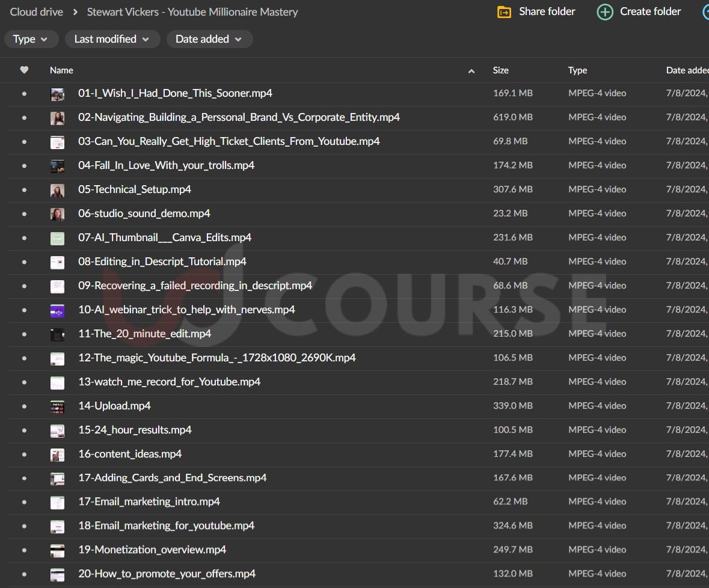The width and height of the screenshot is (709, 588).
Task: Click the file icon for 14-Upload.mp4
Action: [57, 406]
